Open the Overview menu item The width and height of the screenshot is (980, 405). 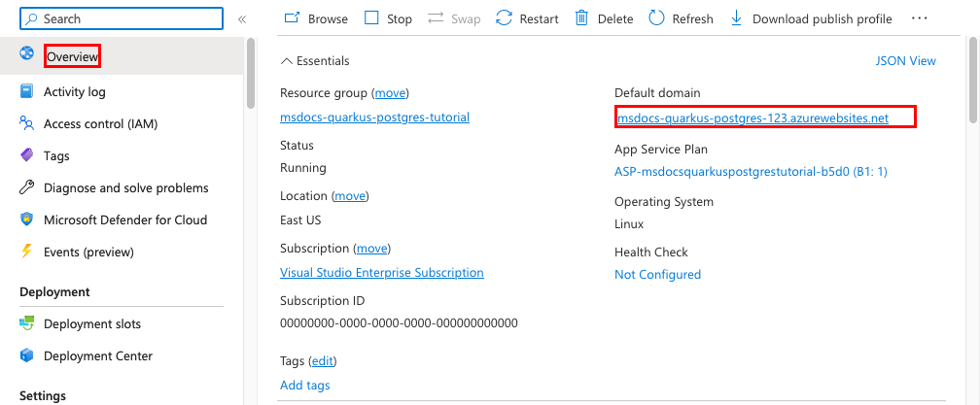73,56
